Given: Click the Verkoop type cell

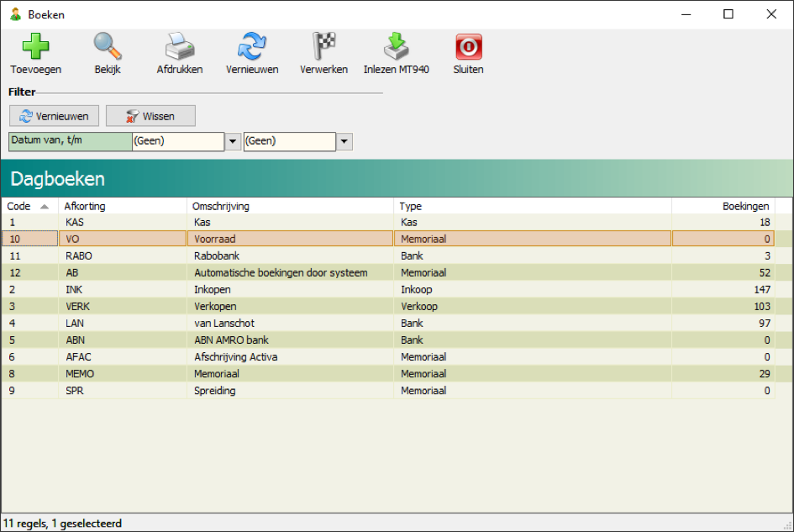Looking at the screenshot, I should click(533, 307).
